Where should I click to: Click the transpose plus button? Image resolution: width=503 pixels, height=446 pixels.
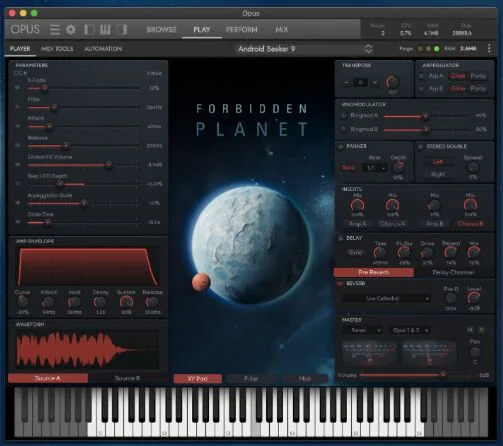point(375,83)
